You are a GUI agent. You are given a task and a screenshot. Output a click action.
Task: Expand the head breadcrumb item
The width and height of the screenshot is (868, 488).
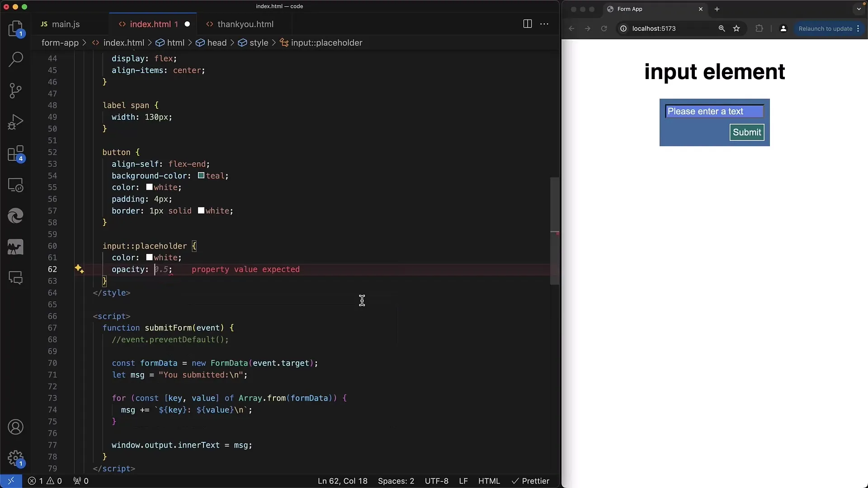coord(217,42)
